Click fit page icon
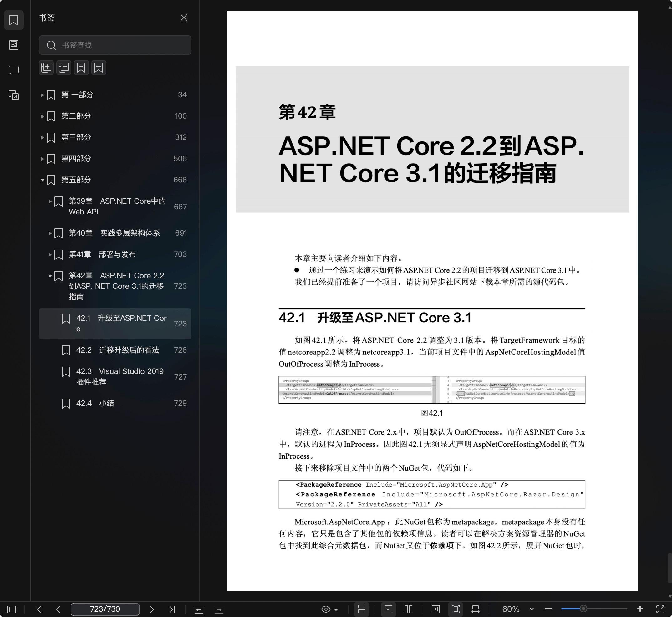Screen dimensions: 672x617 point(456,609)
